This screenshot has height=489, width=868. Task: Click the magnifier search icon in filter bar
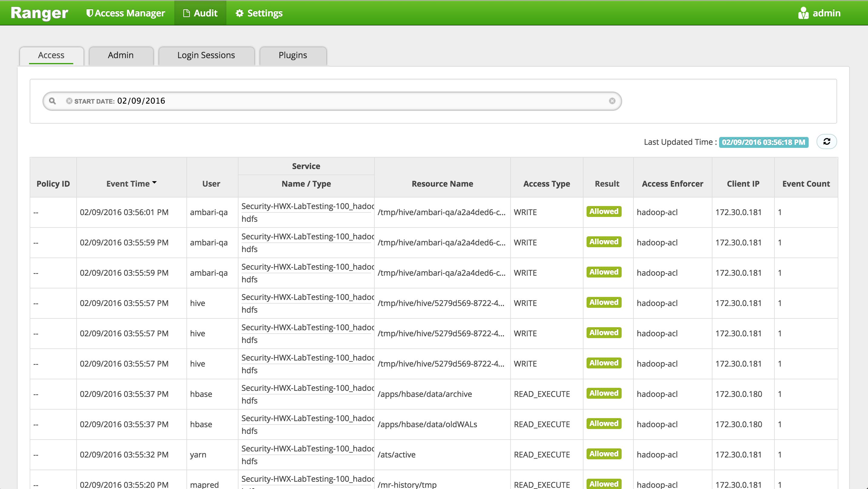coord(52,101)
